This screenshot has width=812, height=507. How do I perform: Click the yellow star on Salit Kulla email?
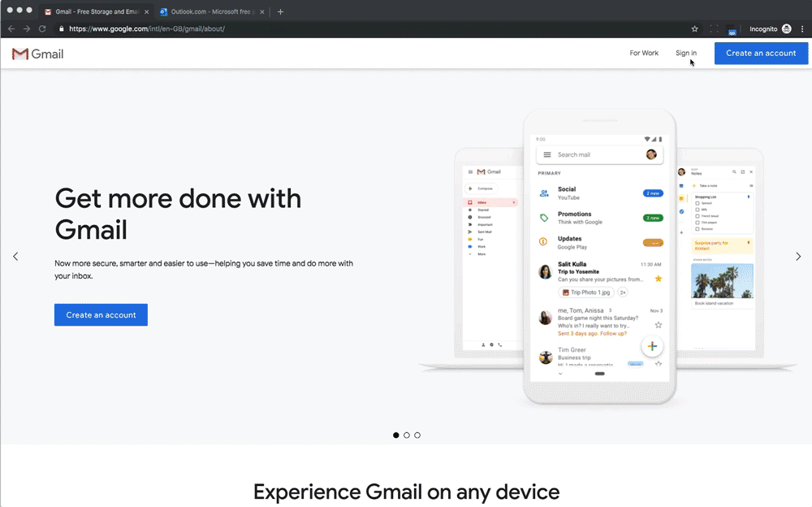tap(659, 279)
